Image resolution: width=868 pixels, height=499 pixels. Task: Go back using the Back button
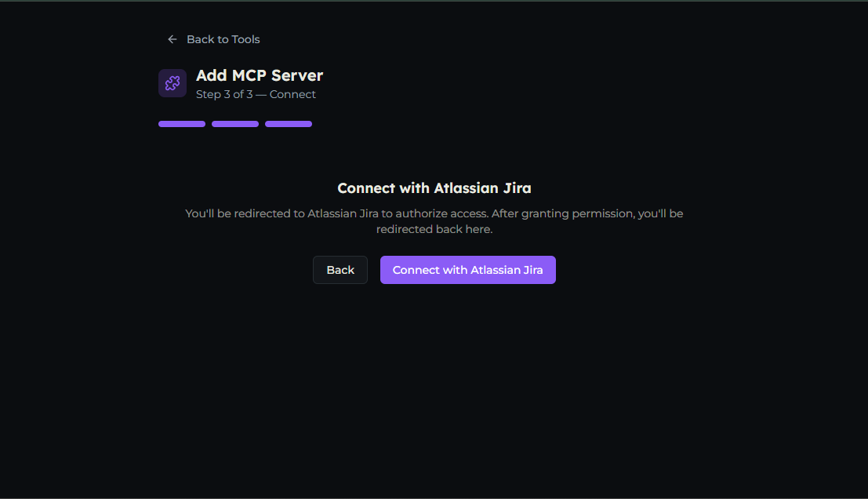[x=340, y=270]
